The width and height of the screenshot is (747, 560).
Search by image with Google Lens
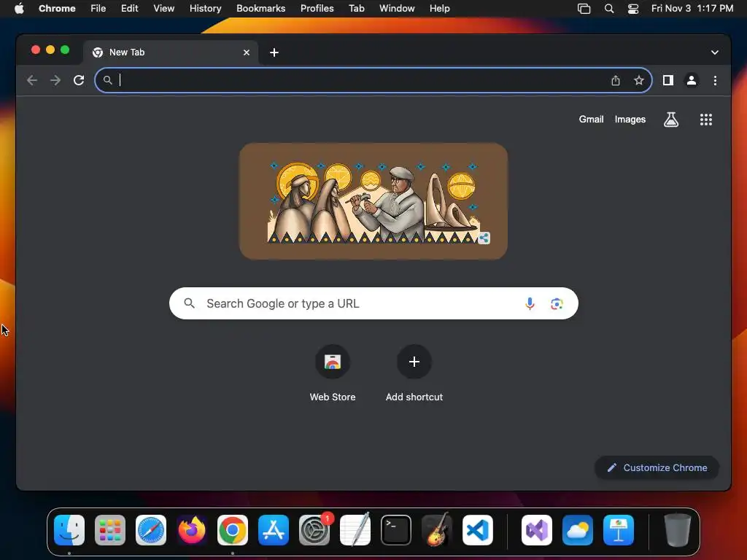pyautogui.click(x=557, y=303)
